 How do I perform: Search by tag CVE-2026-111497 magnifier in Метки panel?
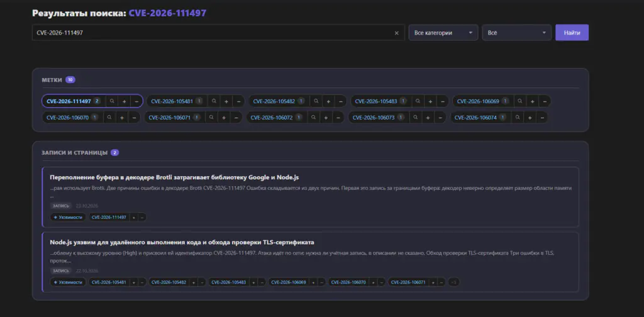pyautogui.click(x=112, y=101)
